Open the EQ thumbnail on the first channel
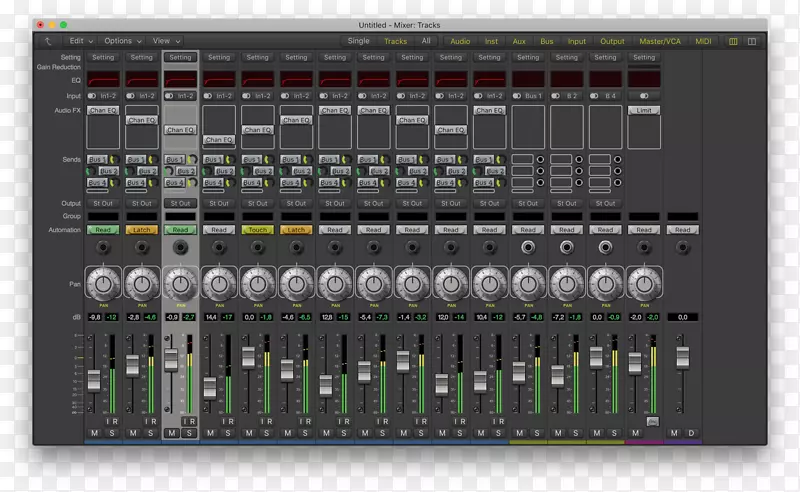 (103, 79)
